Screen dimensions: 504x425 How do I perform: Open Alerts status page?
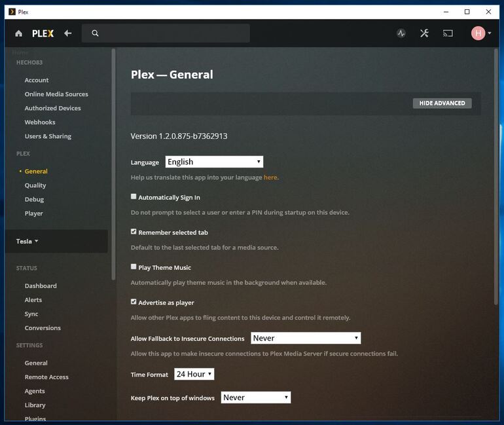tap(33, 300)
